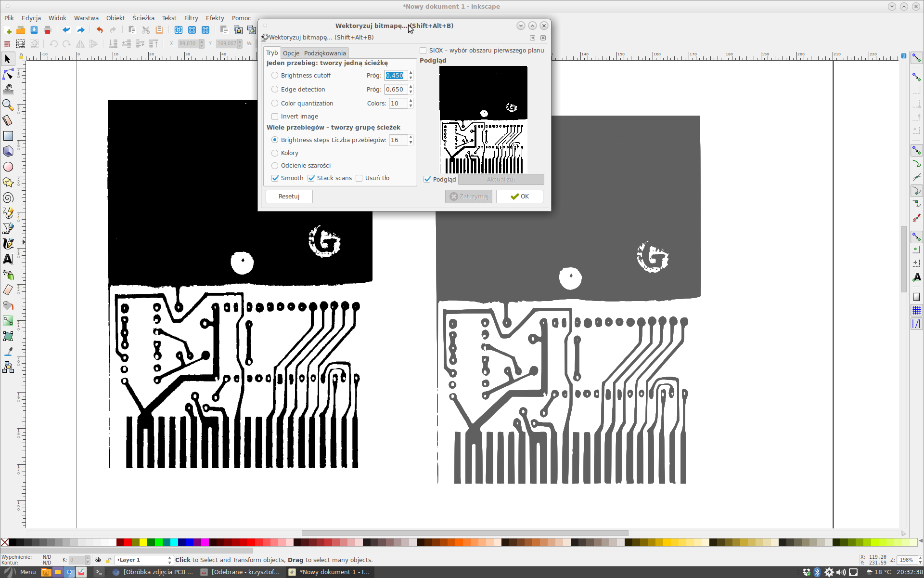Create a new document from toolbar

[x=8, y=30]
